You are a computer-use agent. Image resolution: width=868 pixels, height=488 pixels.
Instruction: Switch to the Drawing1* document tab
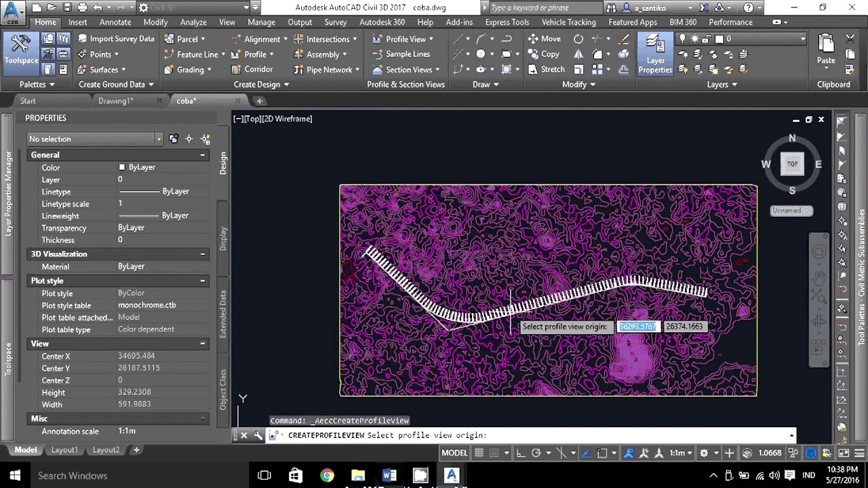116,101
